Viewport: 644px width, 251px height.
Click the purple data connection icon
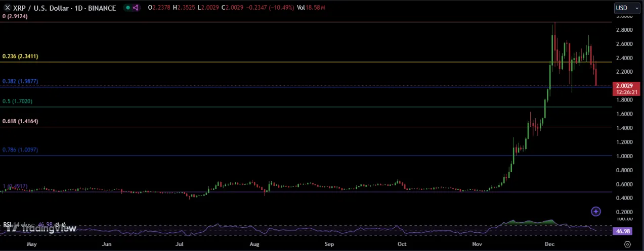[136, 8]
